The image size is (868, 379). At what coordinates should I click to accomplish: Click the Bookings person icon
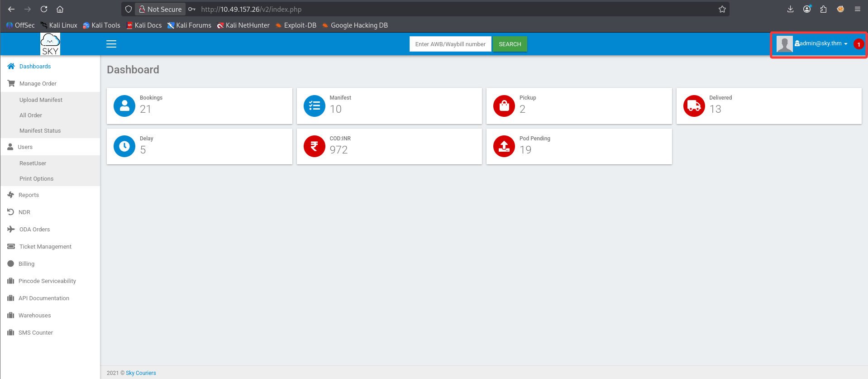pos(124,106)
